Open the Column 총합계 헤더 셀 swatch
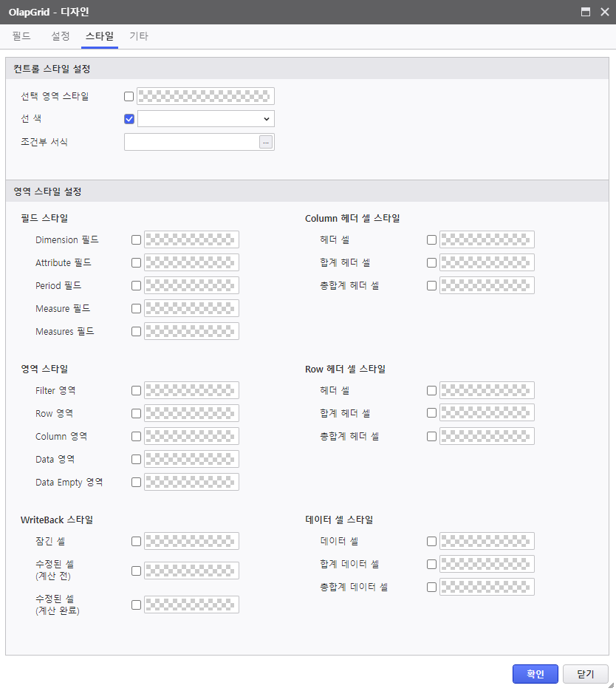This screenshot has height=691, width=616. coord(487,285)
